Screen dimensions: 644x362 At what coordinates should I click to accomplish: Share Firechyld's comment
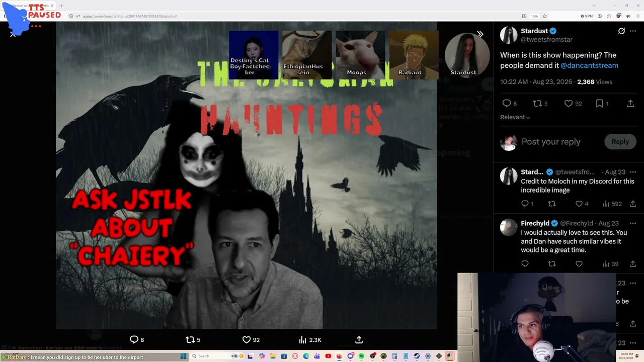pos(633,264)
